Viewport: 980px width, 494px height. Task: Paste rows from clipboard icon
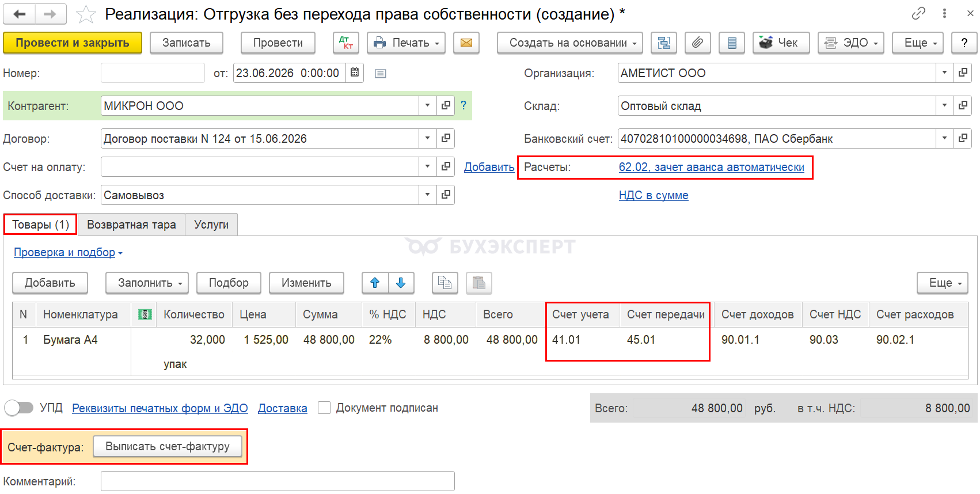[x=479, y=283]
